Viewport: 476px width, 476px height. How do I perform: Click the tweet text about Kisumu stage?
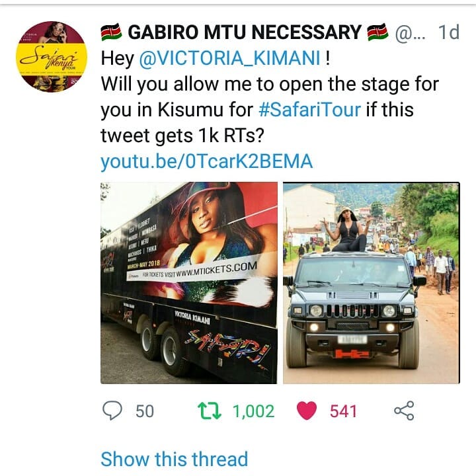click(270, 97)
